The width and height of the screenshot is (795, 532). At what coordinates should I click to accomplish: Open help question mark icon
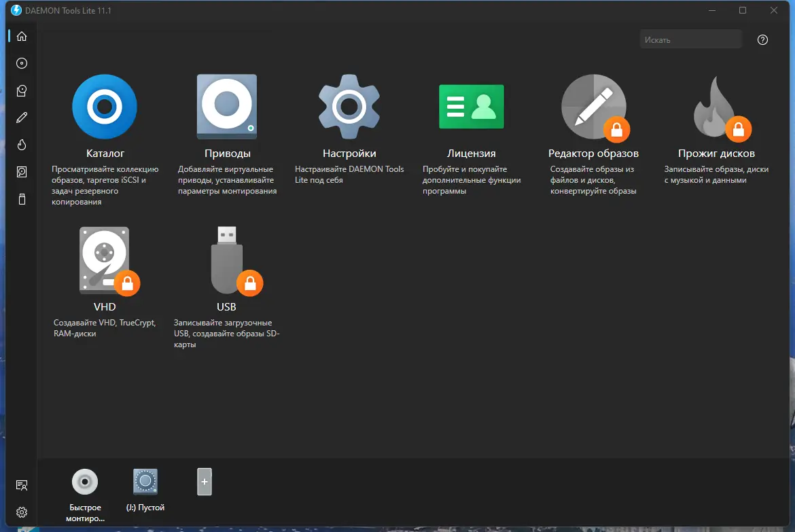[762, 39]
